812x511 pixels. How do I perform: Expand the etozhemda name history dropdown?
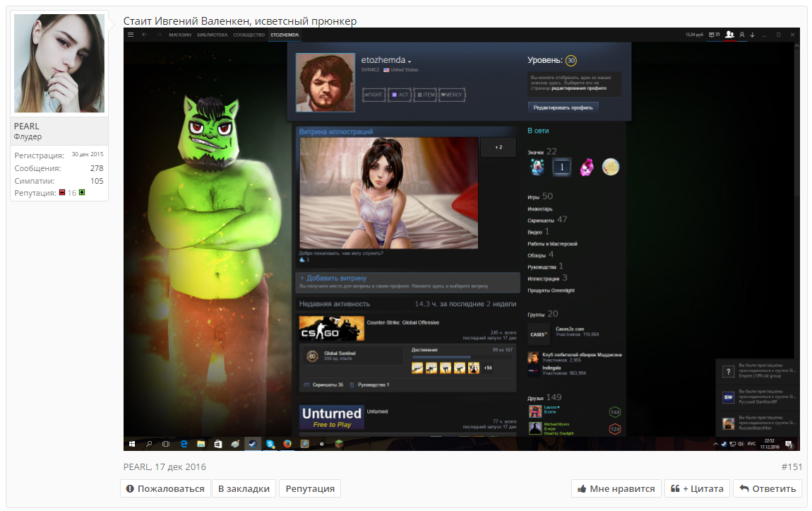coord(410,61)
